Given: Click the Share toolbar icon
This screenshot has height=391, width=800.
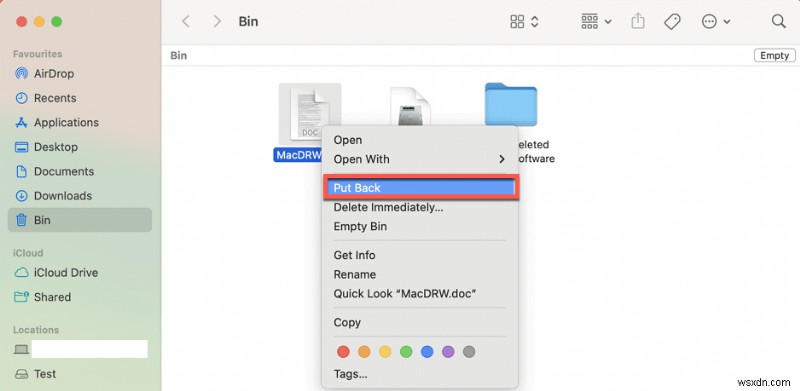Looking at the screenshot, I should tap(638, 21).
